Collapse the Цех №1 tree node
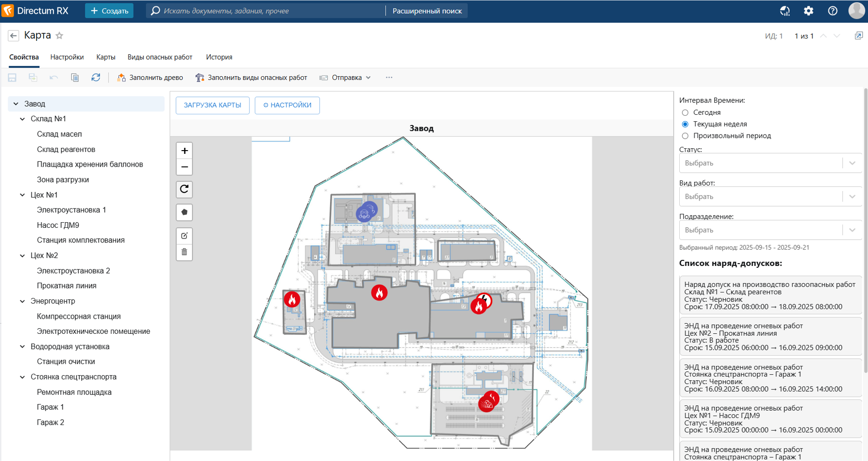 (23, 195)
